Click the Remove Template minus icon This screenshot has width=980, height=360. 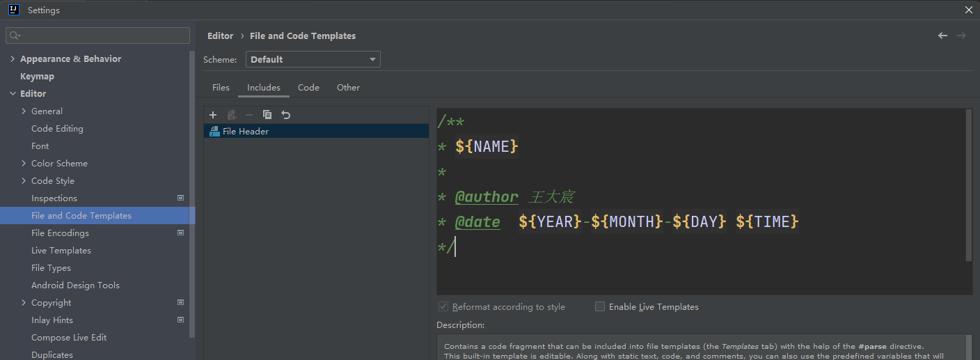tap(249, 115)
